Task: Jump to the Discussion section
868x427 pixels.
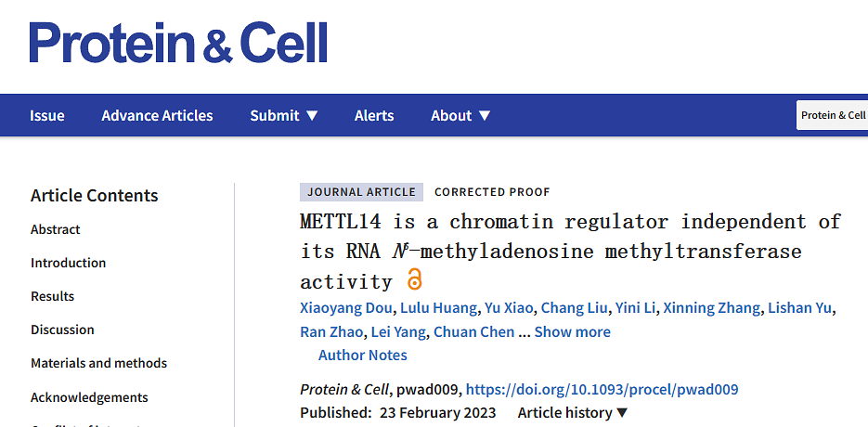Action: (x=62, y=330)
